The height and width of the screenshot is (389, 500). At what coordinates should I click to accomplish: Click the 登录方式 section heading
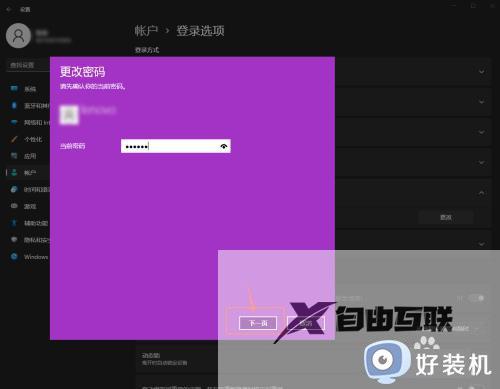(147, 50)
